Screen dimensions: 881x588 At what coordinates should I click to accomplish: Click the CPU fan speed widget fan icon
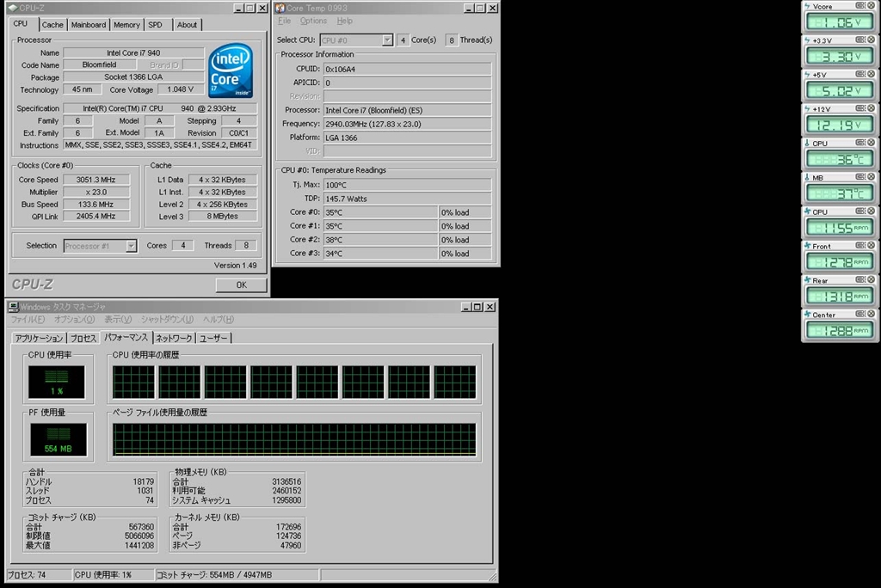(x=807, y=211)
